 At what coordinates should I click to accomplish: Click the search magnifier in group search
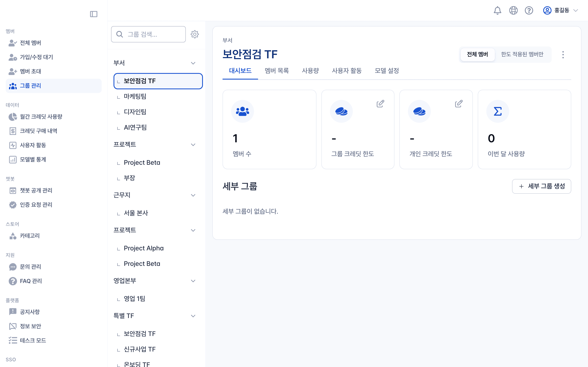[119, 34]
